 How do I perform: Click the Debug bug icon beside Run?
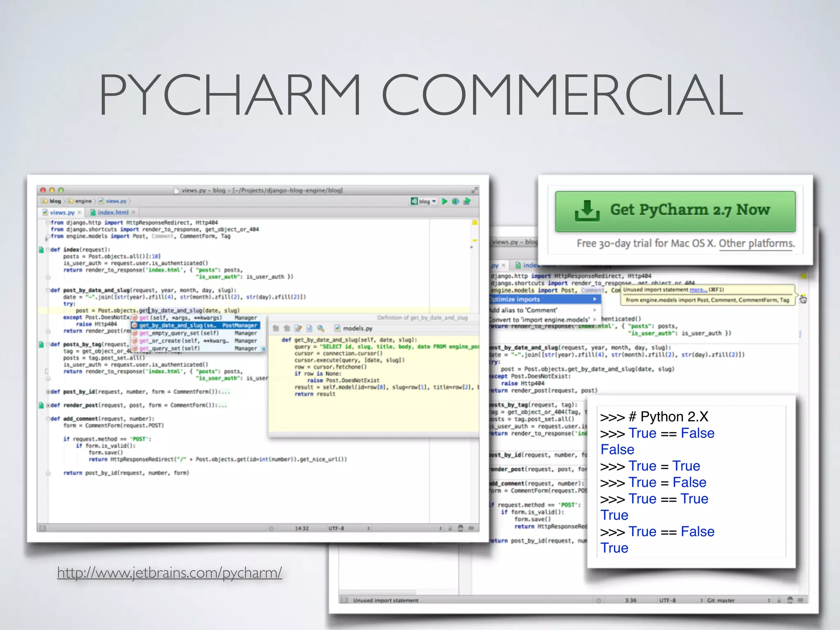point(455,201)
